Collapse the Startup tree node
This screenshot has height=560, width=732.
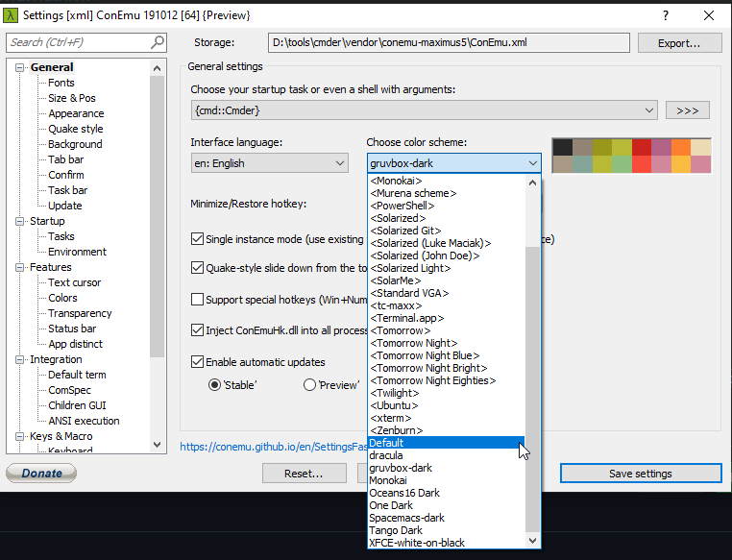point(19,221)
